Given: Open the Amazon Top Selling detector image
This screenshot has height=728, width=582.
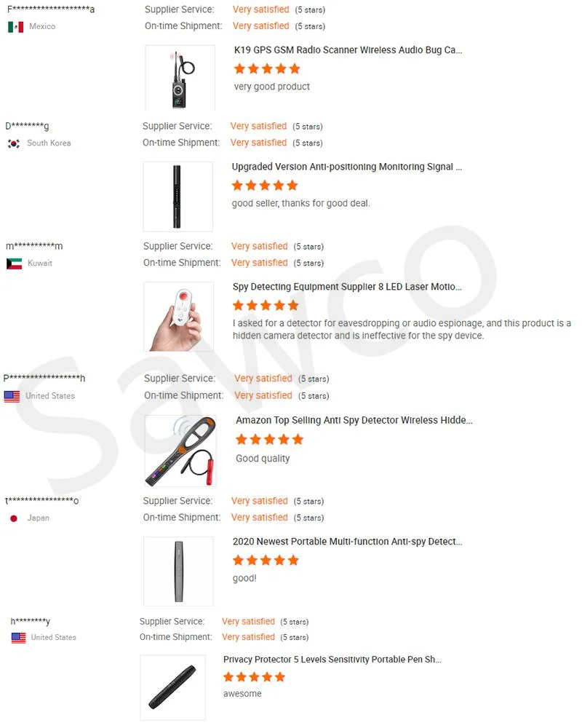Looking at the screenshot, I should (x=180, y=451).
